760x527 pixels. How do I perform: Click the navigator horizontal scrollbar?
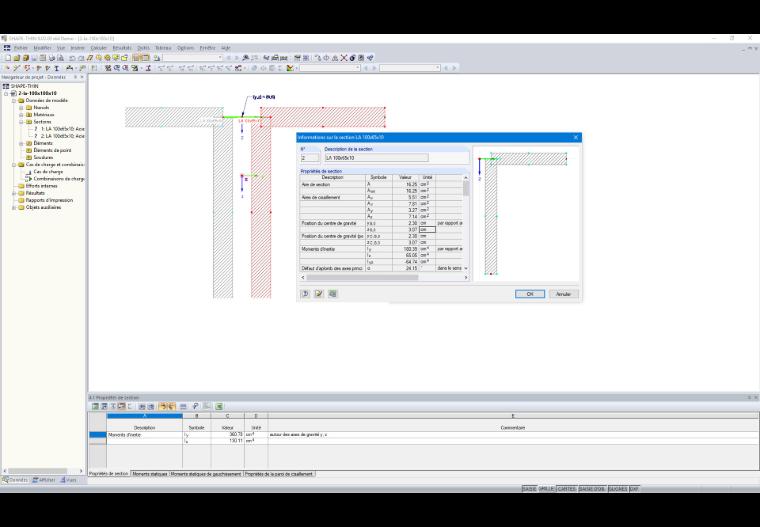37,471
